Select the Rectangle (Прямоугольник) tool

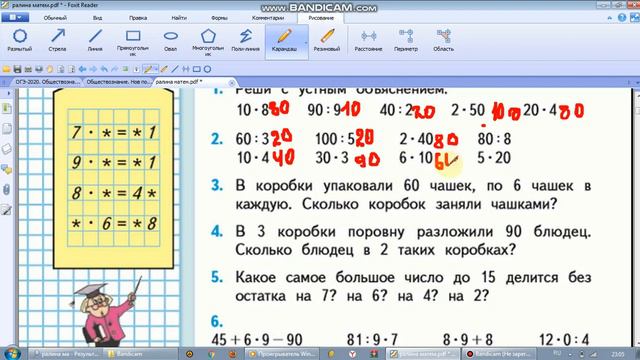(133, 42)
